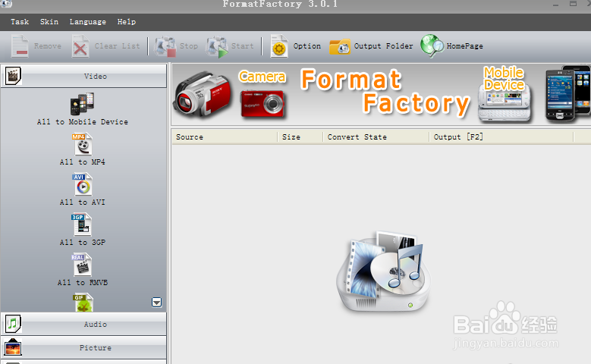Open HomePage globe icon
This screenshot has width=591, height=364.
coord(432,46)
